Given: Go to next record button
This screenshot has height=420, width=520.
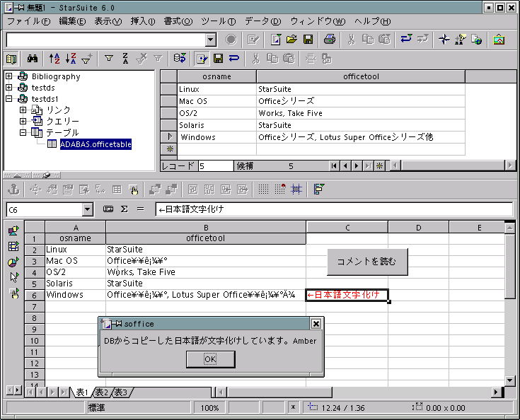Looking at the screenshot, I should click(357, 165).
